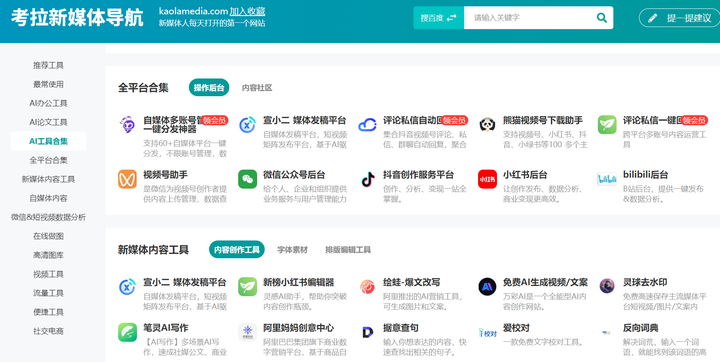
Task: Click the 免费AI生成视频/文案 icon
Action: tap(487, 287)
